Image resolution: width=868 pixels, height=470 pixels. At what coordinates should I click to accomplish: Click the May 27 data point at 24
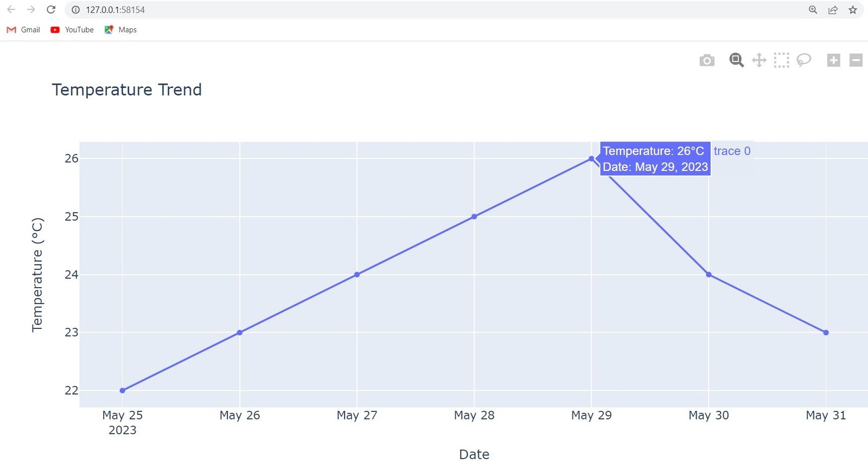click(x=357, y=275)
